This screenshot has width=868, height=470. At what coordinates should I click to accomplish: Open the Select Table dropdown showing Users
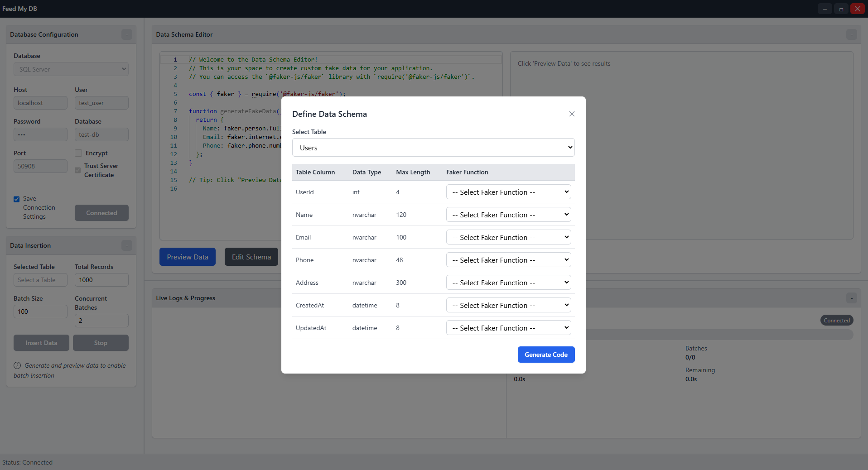(434, 148)
